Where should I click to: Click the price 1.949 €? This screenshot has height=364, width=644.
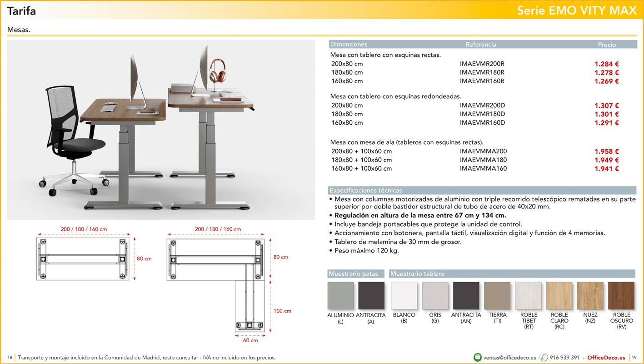pos(607,160)
